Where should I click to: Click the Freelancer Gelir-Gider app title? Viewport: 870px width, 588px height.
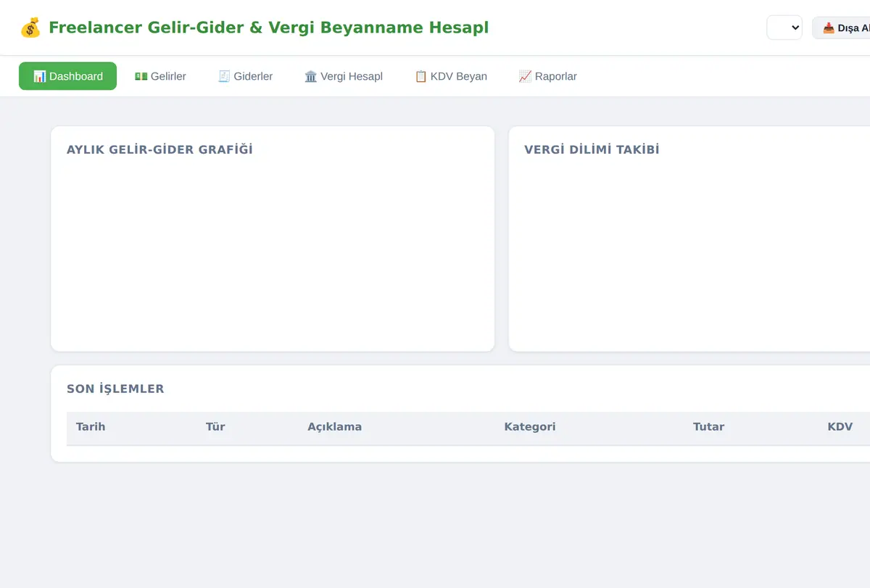268,28
